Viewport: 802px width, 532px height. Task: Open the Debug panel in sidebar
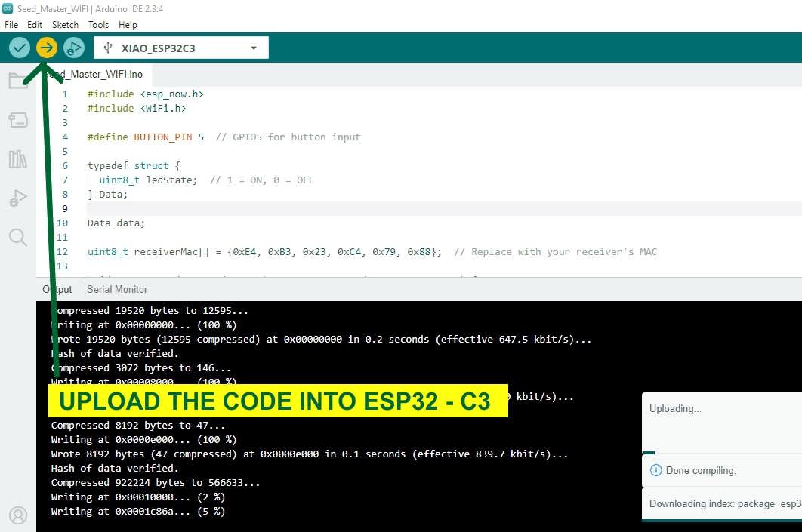[18, 198]
